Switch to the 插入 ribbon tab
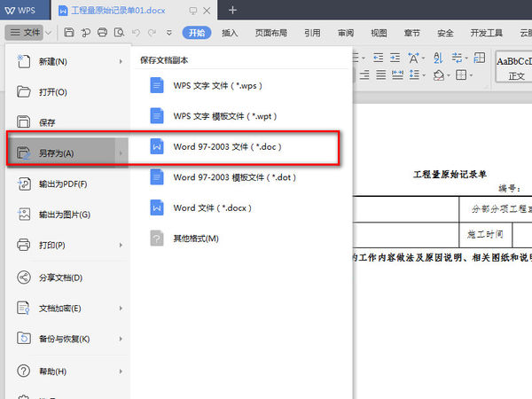The width and height of the screenshot is (532, 399). coord(230,33)
